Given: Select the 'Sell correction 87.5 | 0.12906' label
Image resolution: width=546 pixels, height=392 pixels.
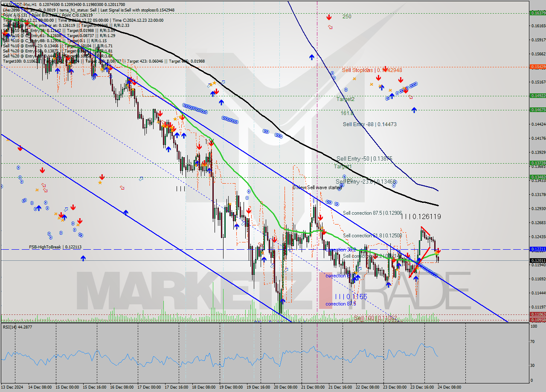Looking at the screenshot, I should click(372, 213).
